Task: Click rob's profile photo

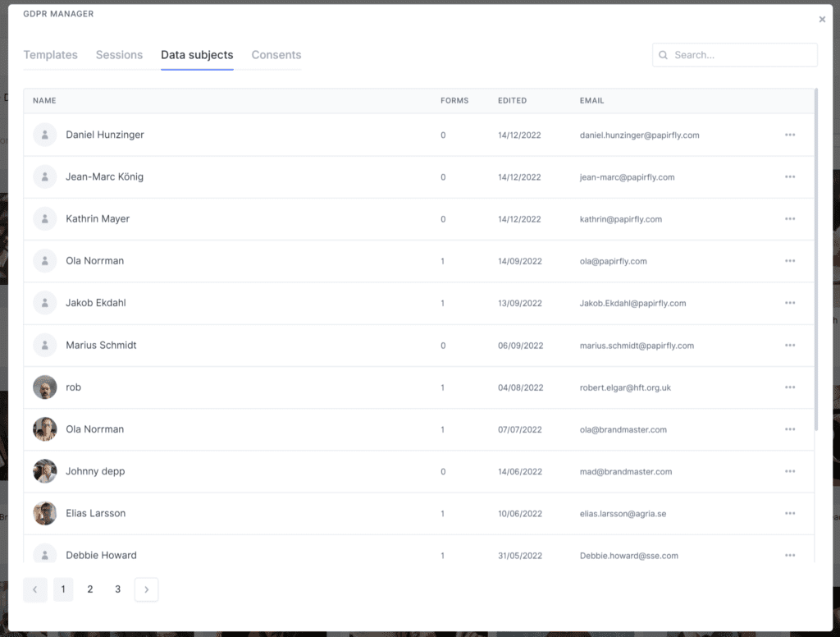Action: (x=44, y=387)
